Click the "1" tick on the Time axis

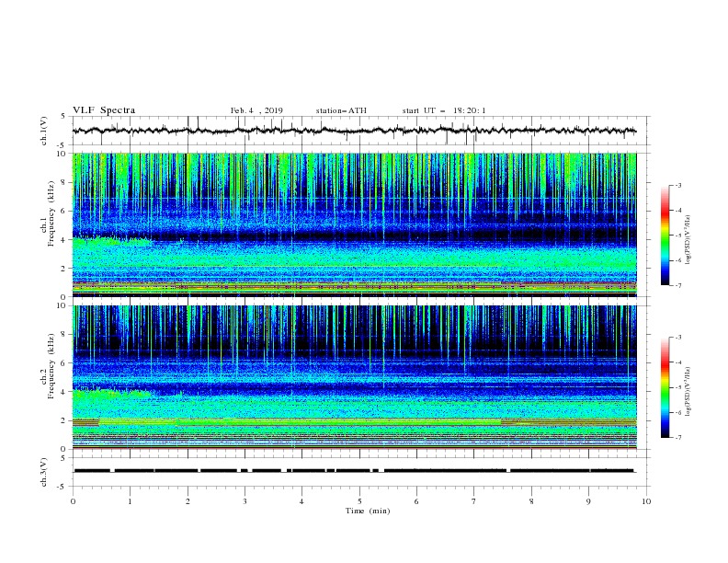coord(130,501)
